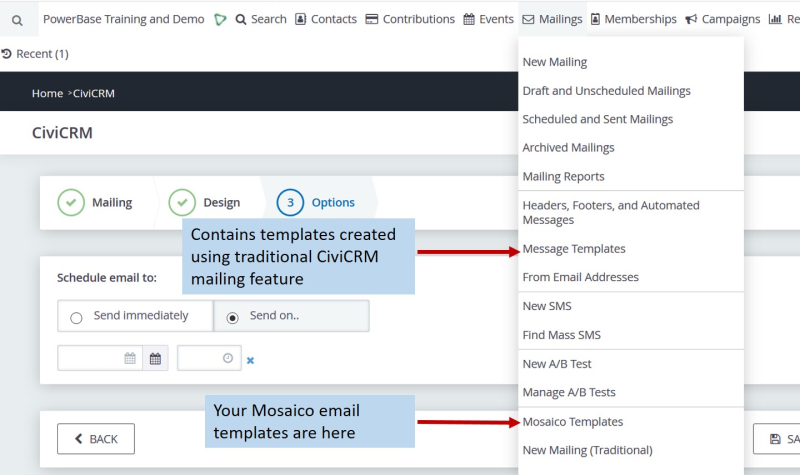The height and width of the screenshot is (475, 800).
Task: Click the green CiviCRM logo icon
Action: coord(220,20)
